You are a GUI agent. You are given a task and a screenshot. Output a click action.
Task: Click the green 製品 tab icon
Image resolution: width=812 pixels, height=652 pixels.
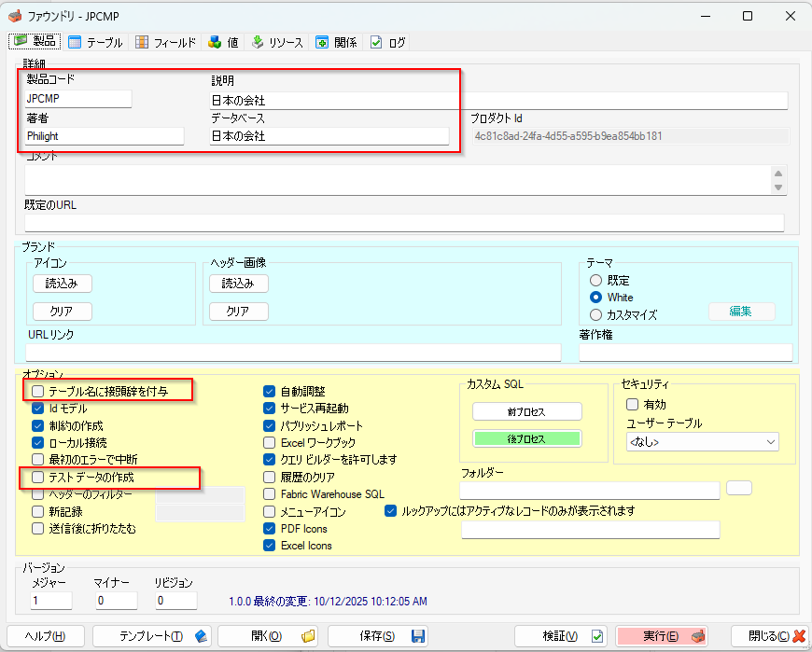pos(21,41)
